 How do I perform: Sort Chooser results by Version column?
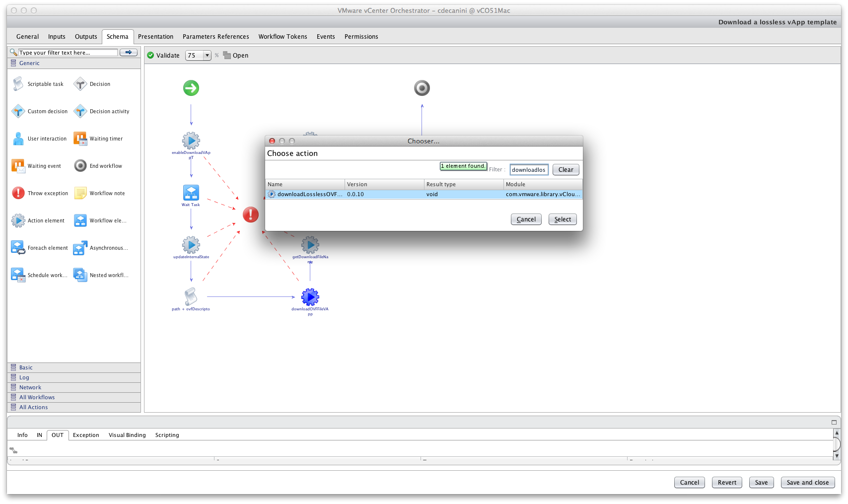click(384, 184)
